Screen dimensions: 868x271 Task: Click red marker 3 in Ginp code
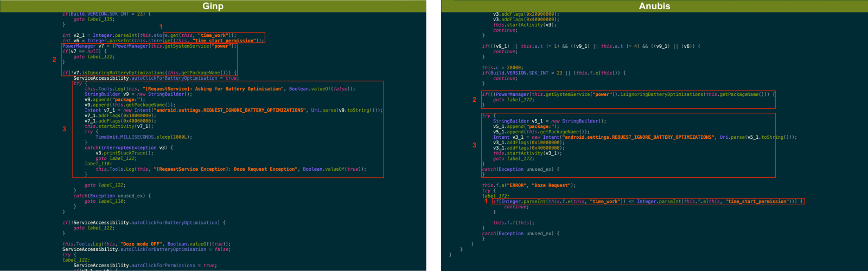[64, 129]
